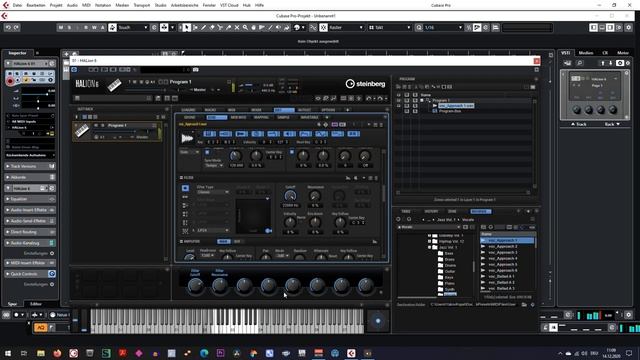This screenshot has height=360, width=640.
Task: Toggle Audio-Kanalzug bypass in Inspector
Action: coord(52,243)
